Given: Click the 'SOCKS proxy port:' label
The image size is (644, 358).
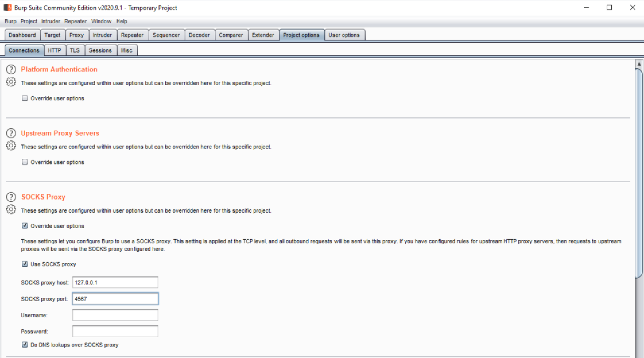Looking at the screenshot, I should (44, 299).
